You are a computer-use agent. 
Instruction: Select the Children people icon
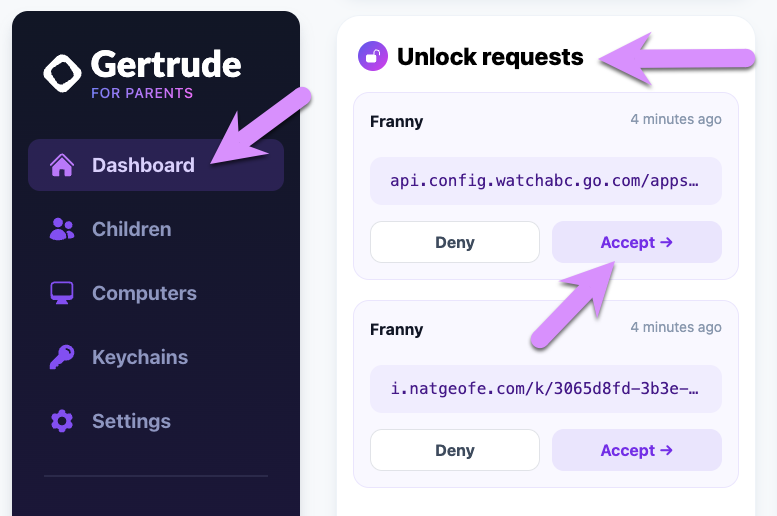[62, 229]
